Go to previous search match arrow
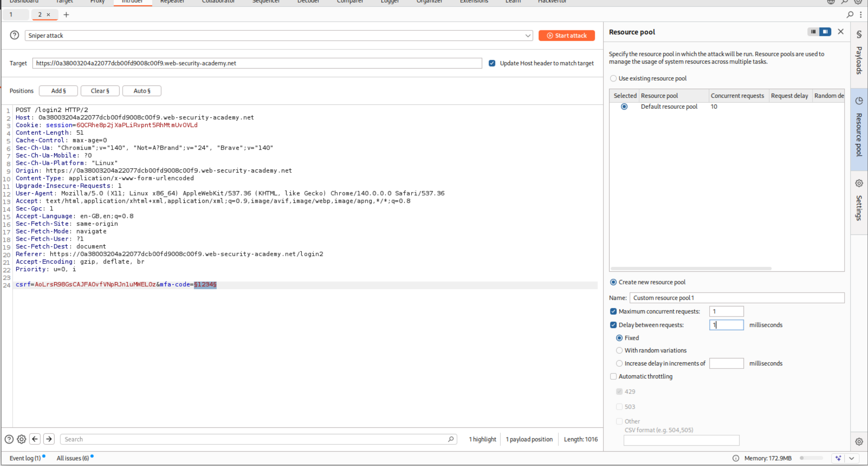 coord(35,439)
